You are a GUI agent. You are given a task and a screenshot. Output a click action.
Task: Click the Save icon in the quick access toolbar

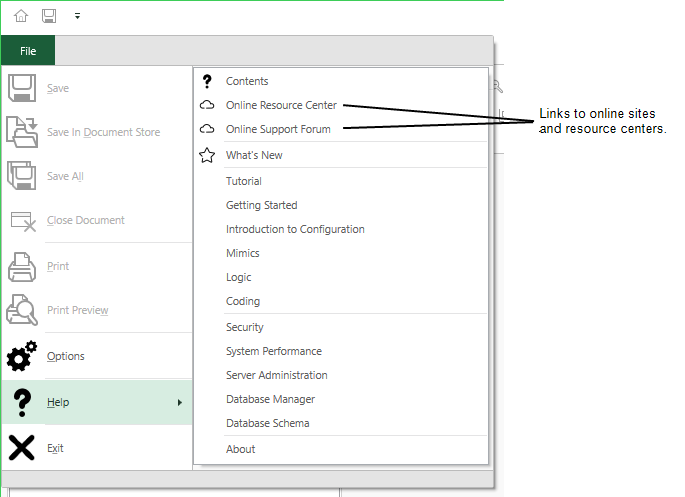pos(49,16)
